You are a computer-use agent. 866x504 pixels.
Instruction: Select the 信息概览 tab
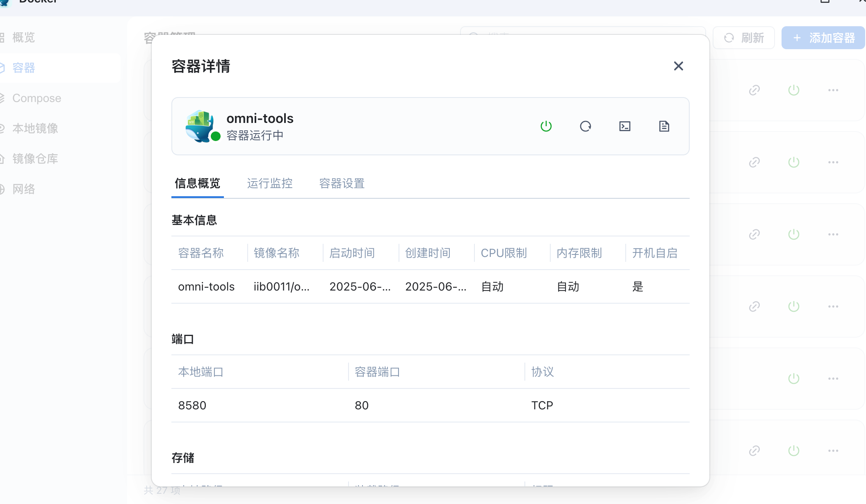tap(197, 183)
